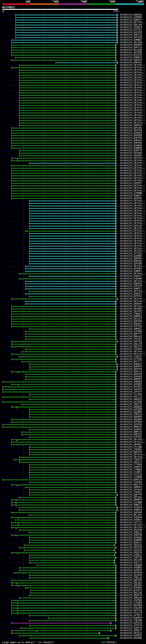Click the white query sequence bar
Screen dimensions: 146x644
click(60, 9)
